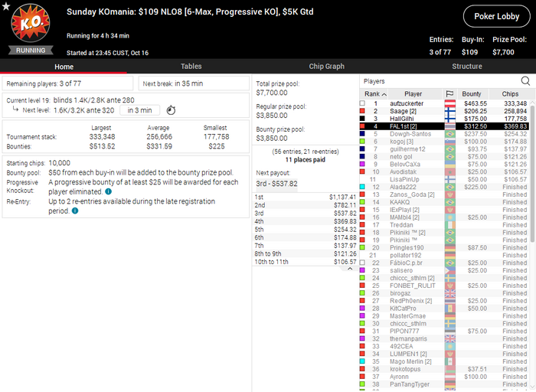Screen dimensions: 536x392
Task: Click Mago Merlin's Mexico flag
Action: click(x=450, y=361)
